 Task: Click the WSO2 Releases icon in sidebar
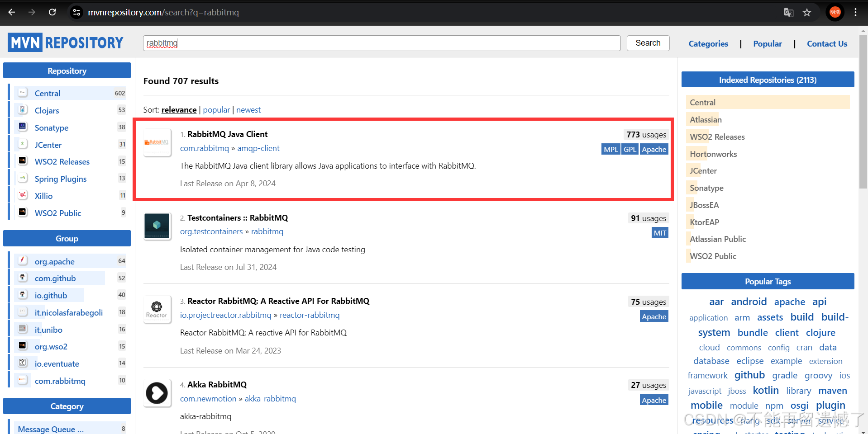(23, 160)
